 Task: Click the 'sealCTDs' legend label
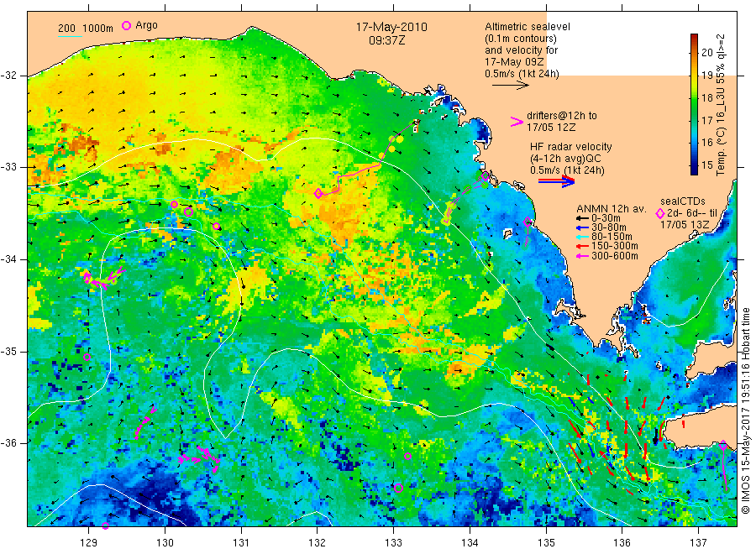click(x=683, y=201)
